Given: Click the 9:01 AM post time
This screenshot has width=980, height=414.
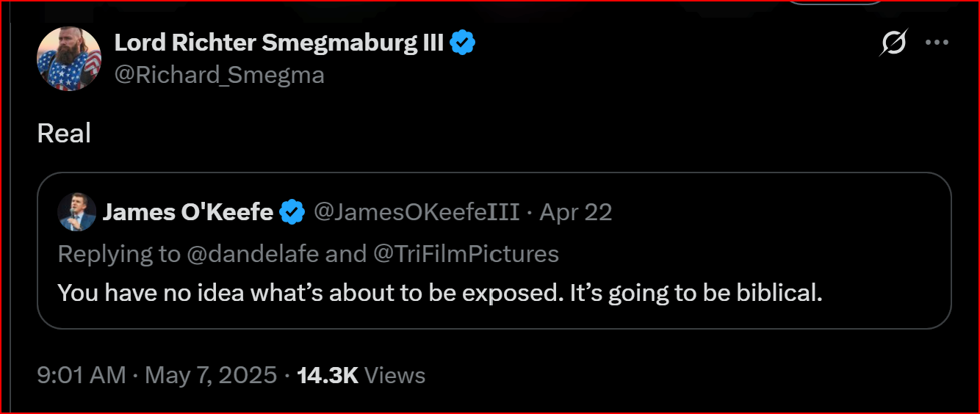Looking at the screenshot, I should [82, 375].
